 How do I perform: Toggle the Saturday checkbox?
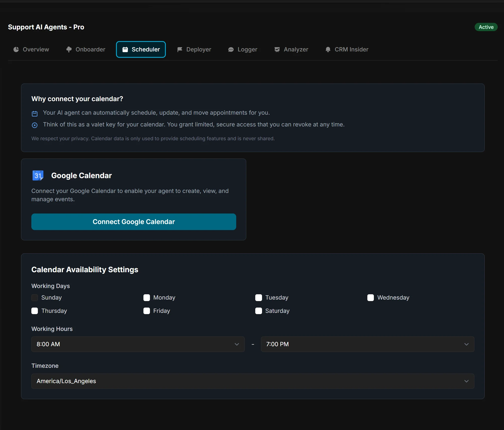(259, 311)
